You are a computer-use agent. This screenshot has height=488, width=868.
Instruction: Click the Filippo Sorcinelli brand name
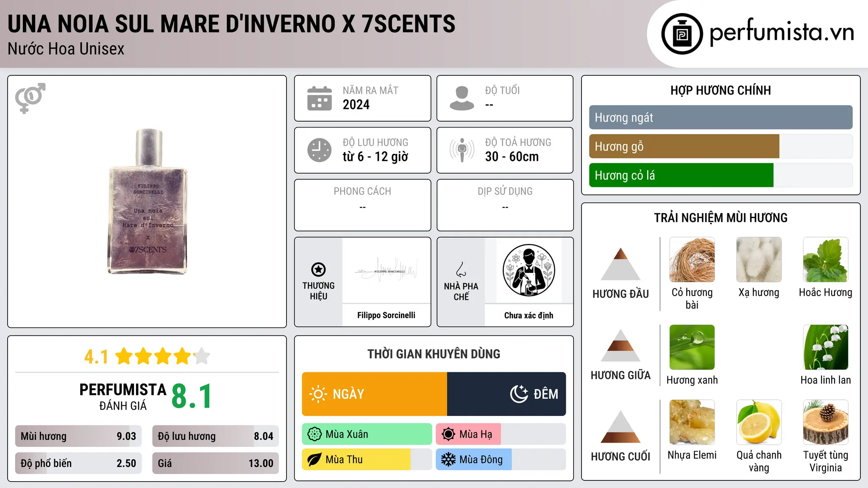click(x=386, y=315)
